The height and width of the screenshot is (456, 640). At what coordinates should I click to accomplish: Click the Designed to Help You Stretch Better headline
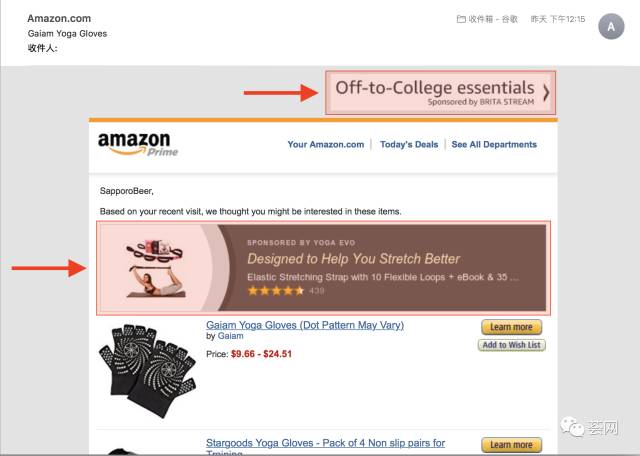click(354, 258)
